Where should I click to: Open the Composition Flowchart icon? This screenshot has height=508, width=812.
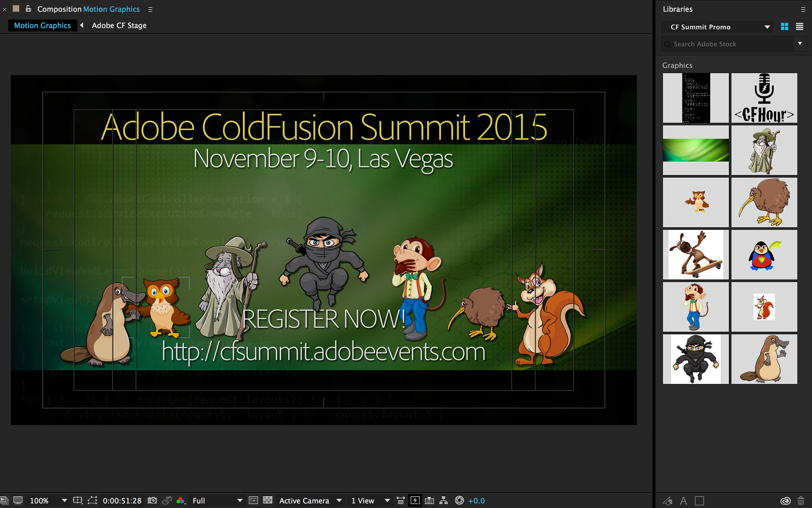tap(443, 500)
